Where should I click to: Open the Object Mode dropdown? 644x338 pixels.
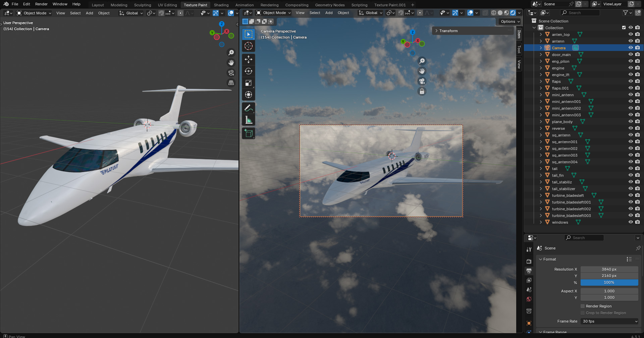(273, 13)
